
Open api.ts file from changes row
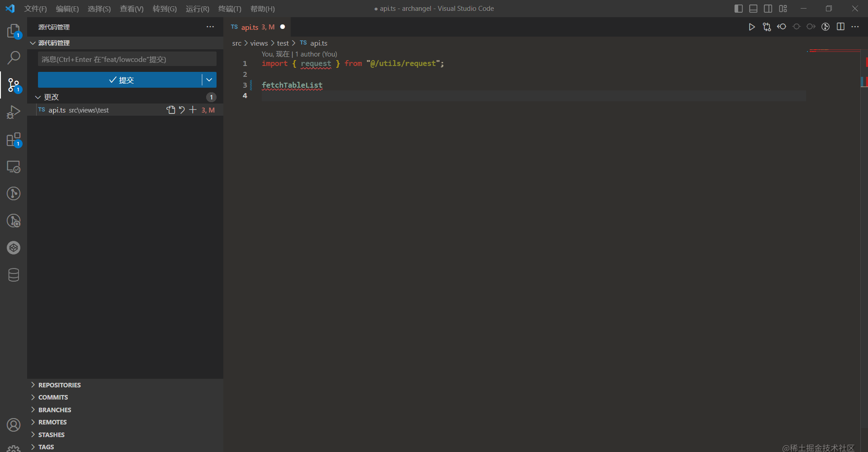point(170,110)
